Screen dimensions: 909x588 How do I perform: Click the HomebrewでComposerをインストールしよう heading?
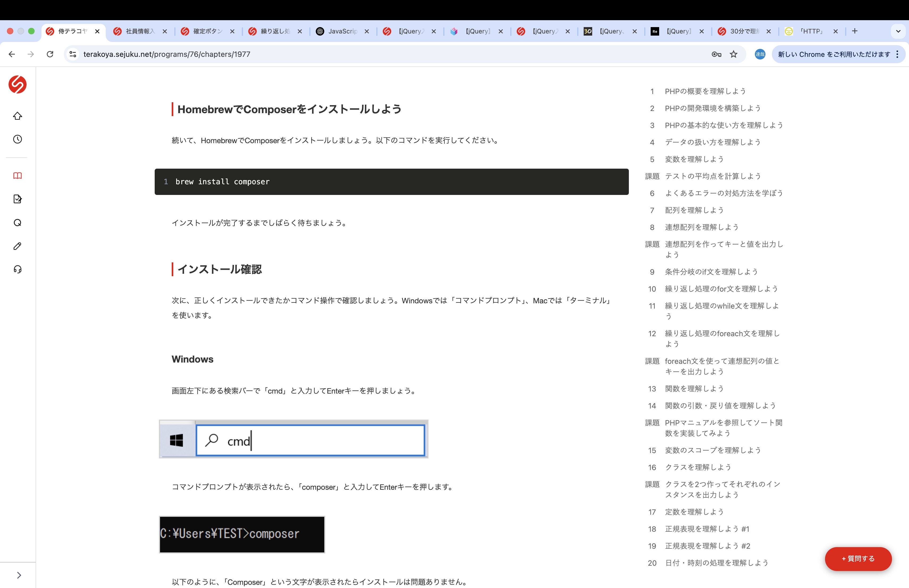pos(289,109)
